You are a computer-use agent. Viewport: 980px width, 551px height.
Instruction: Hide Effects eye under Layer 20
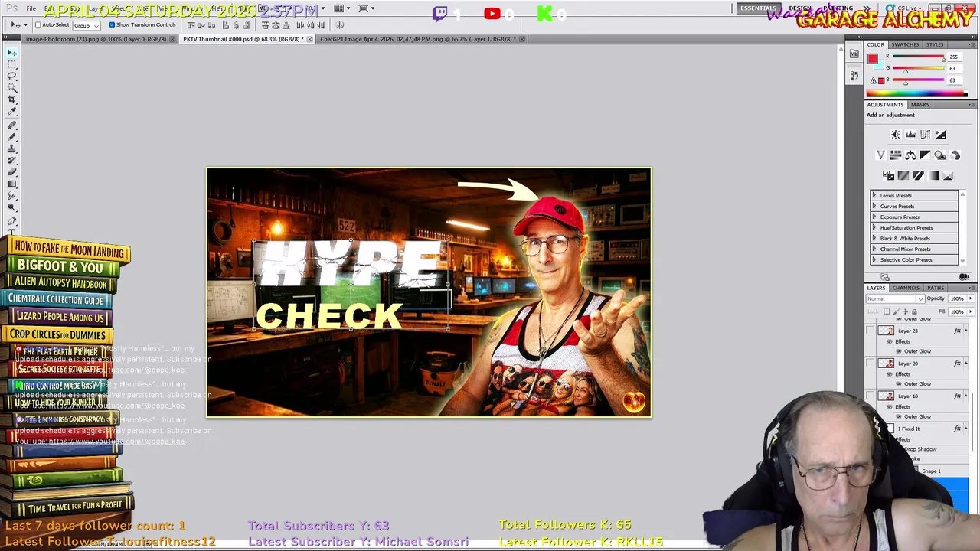[889, 374]
